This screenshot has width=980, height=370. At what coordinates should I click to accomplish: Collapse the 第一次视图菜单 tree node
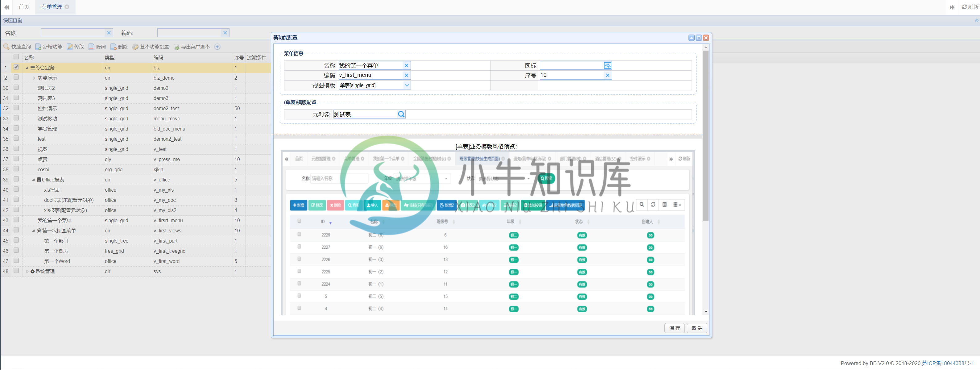[x=34, y=231]
